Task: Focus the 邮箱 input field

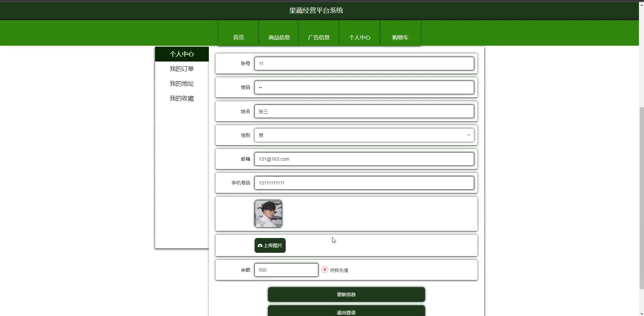Action: [x=364, y=159]
